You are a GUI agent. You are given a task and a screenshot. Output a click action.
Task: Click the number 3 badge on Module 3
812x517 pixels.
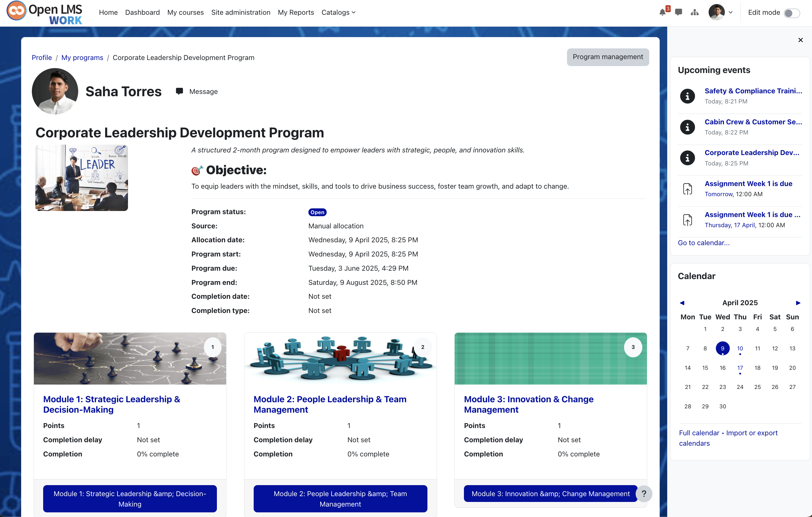pos(633,347)
